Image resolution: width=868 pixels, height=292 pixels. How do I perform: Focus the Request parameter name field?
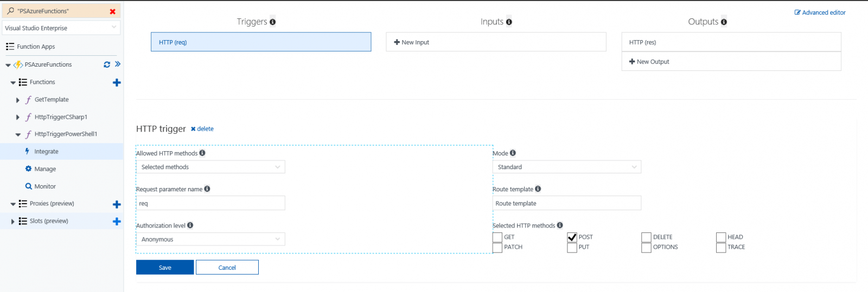(x=210, y=203)
